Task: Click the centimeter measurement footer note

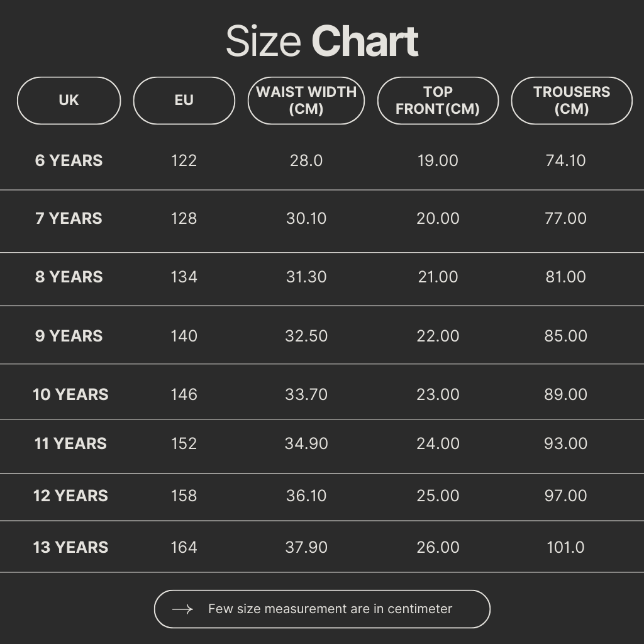Action: pyautogui.click(x=330, y=609)
